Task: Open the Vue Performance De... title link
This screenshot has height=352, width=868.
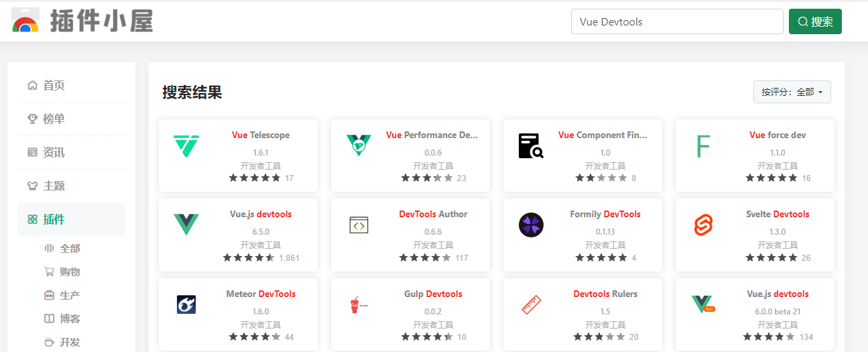Action: pos(433,135)
